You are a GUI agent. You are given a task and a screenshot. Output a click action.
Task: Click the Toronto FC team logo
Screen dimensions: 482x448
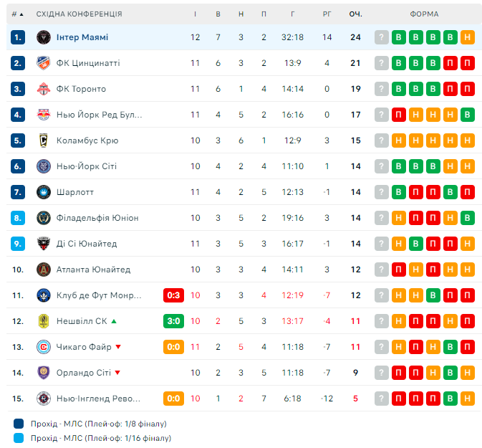click(x=43, y=89)
